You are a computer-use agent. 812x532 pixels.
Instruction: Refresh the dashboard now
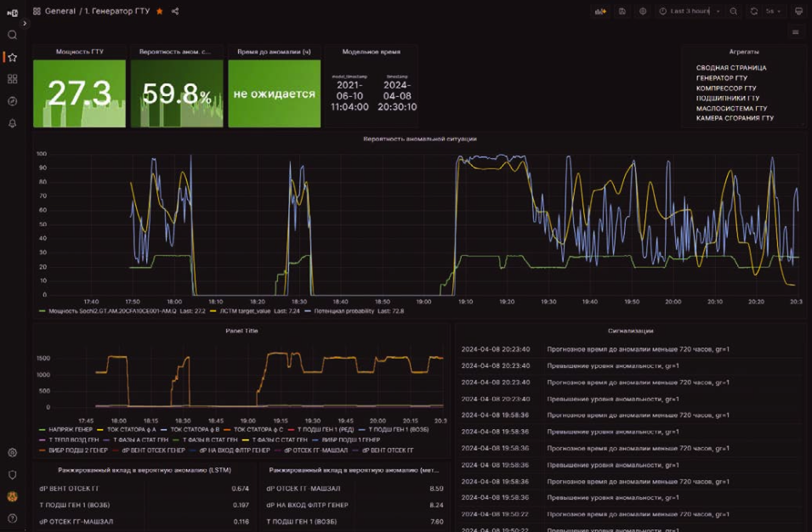click(753, 11)
